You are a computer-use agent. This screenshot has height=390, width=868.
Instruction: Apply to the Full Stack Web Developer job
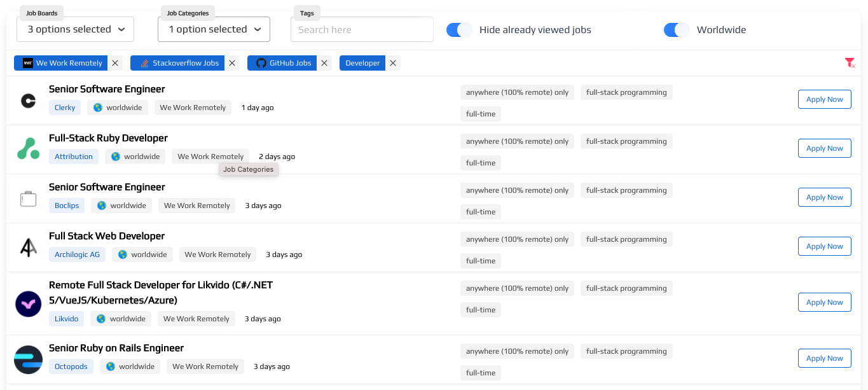click(824, 246)
